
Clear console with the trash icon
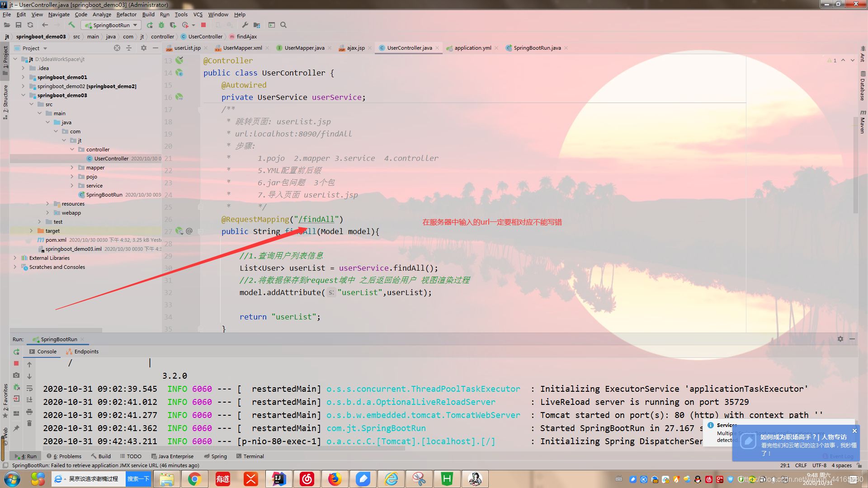point(29,423)
